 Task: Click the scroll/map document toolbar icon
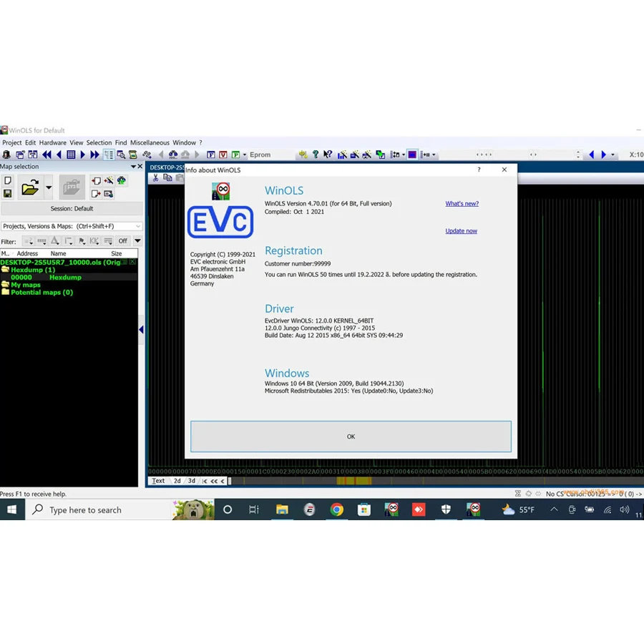point(132,155)
